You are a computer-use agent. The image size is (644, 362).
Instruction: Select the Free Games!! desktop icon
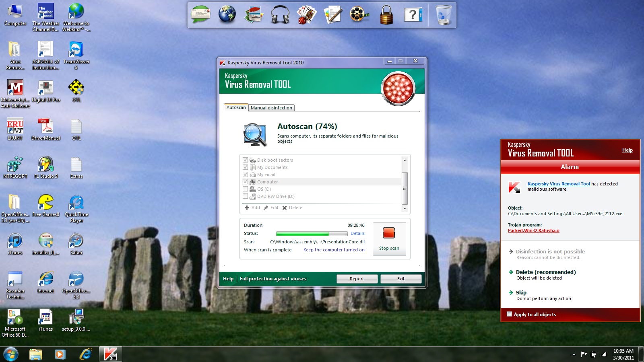[x=46, y=206]
